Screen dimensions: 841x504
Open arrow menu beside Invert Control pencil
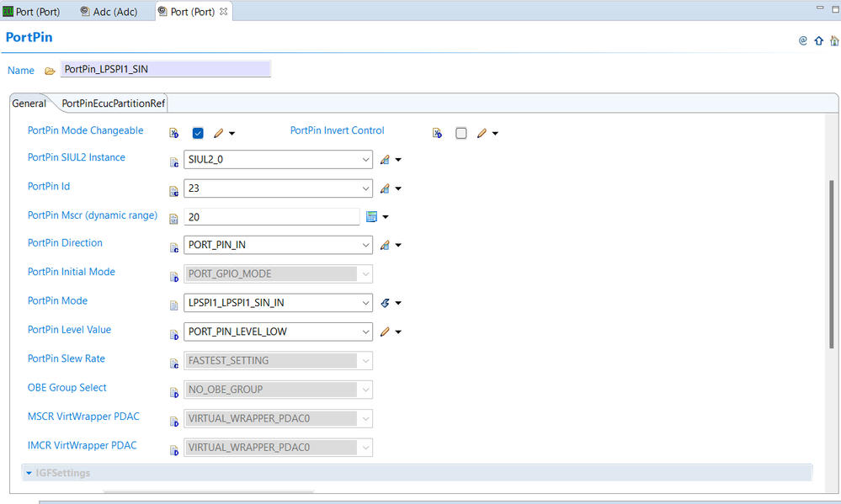click(x=495, y=134)
